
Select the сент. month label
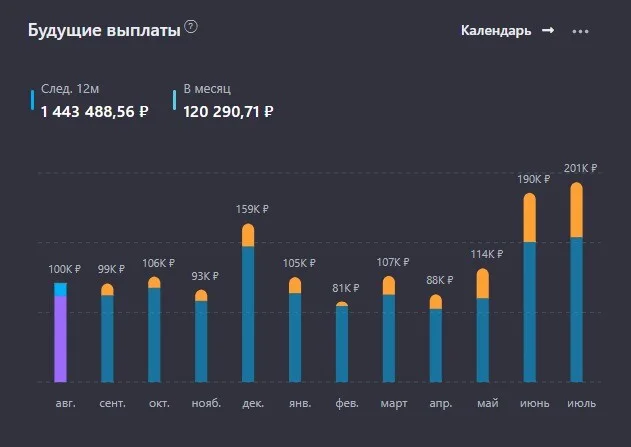[112, 403]
